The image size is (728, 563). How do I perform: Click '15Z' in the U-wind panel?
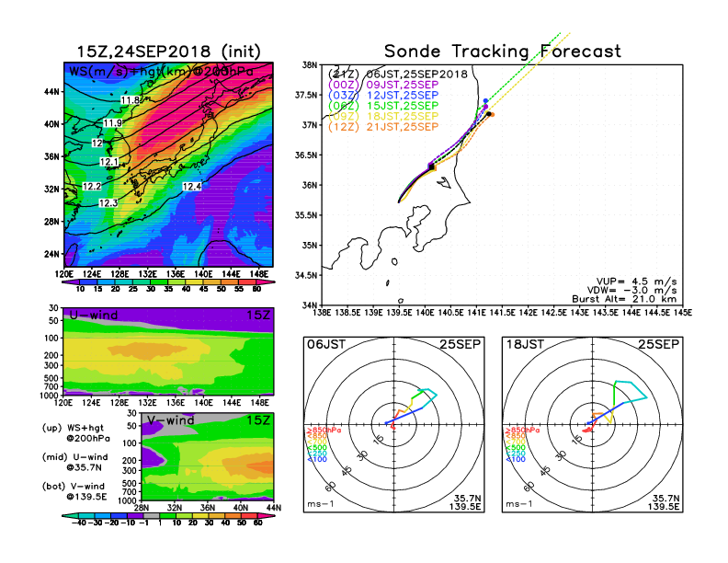258,315
